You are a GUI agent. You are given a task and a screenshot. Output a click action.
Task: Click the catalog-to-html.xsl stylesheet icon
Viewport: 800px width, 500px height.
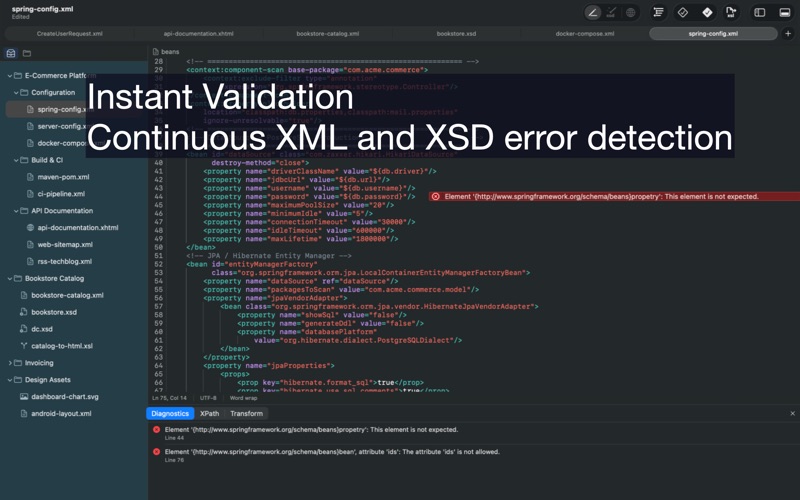(x=23, y=346)
